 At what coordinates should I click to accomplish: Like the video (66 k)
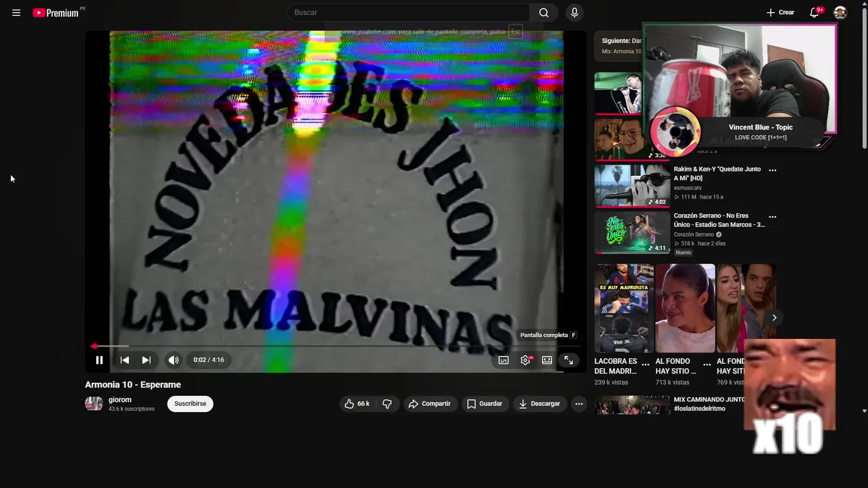(357, 403)
